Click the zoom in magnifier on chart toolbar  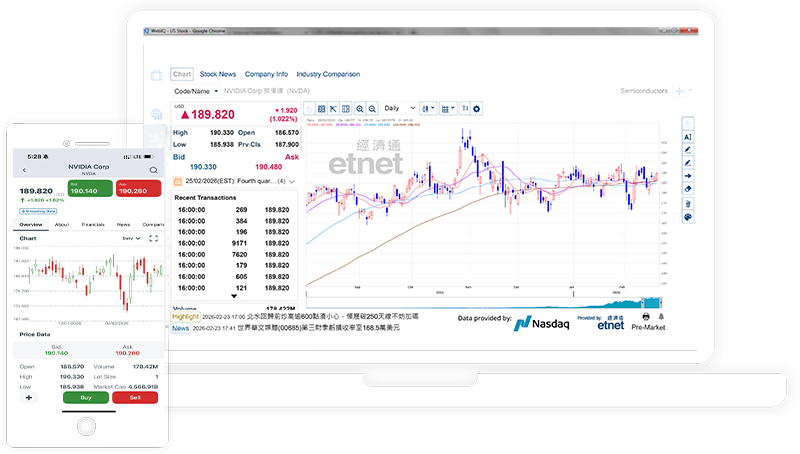pos(361,108)
